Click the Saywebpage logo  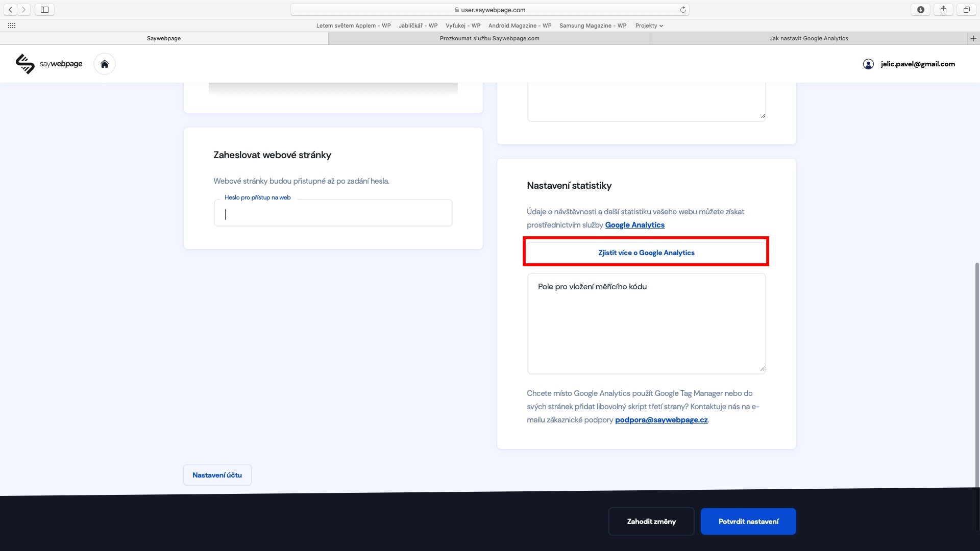pos(49,64)
